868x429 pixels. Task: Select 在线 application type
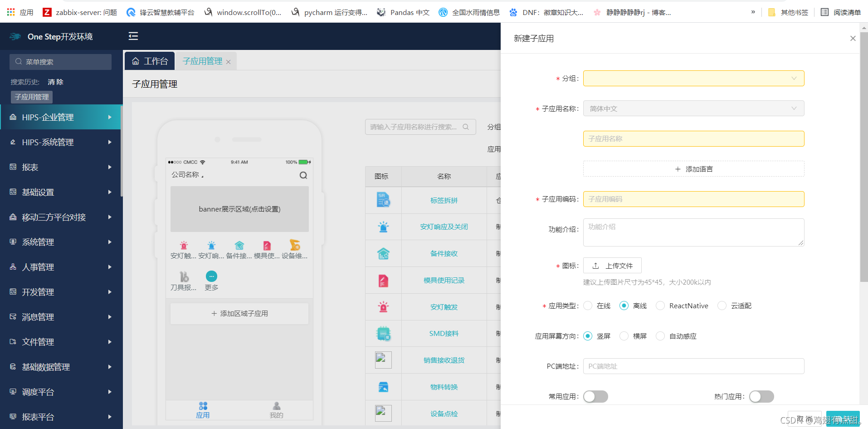point(588,306)
